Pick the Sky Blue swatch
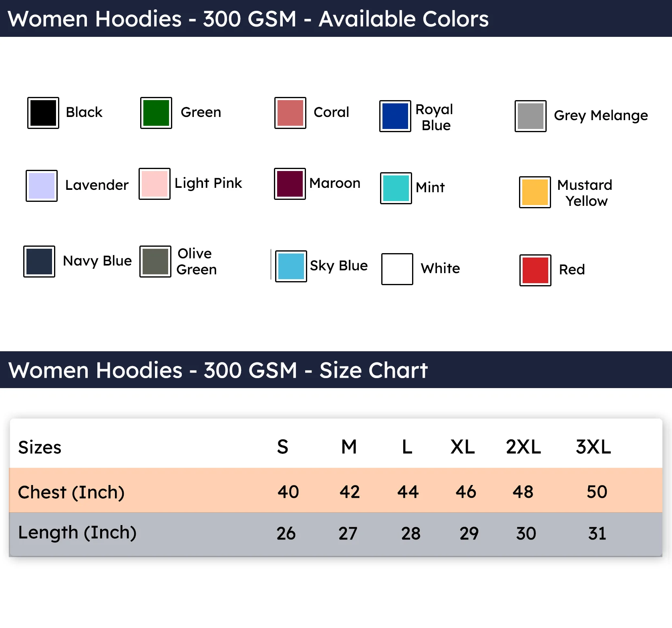 coord(291,266)
